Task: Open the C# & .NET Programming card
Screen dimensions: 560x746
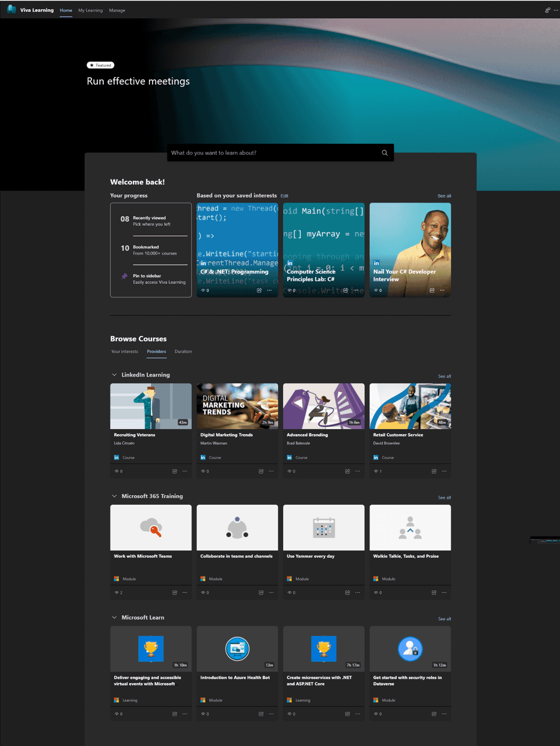Action: coord(237,250)
